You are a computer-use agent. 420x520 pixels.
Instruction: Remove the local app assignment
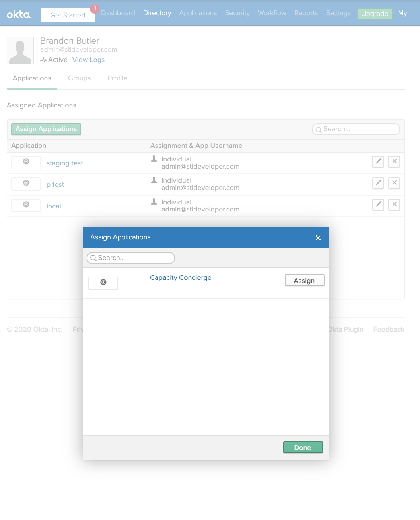tap(394, 204)
